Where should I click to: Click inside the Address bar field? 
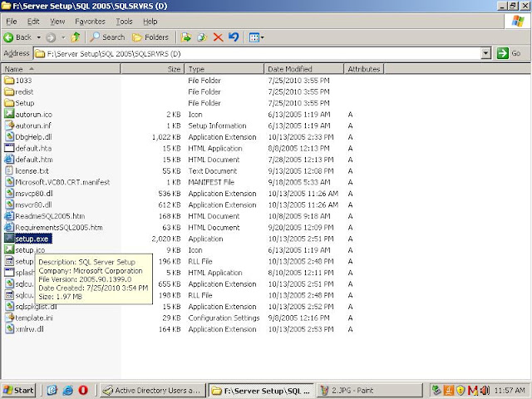[258, 53]
